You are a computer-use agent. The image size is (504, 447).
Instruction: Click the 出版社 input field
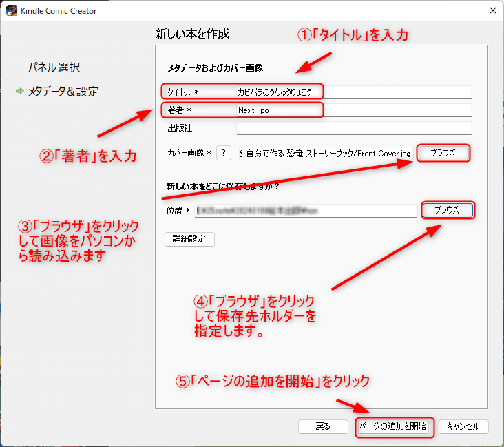click(x=354, y=128)
